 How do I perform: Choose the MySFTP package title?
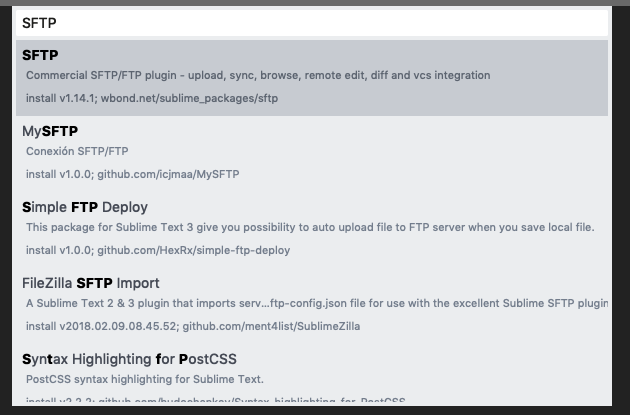pyautogui.click(x=50, y=131)
